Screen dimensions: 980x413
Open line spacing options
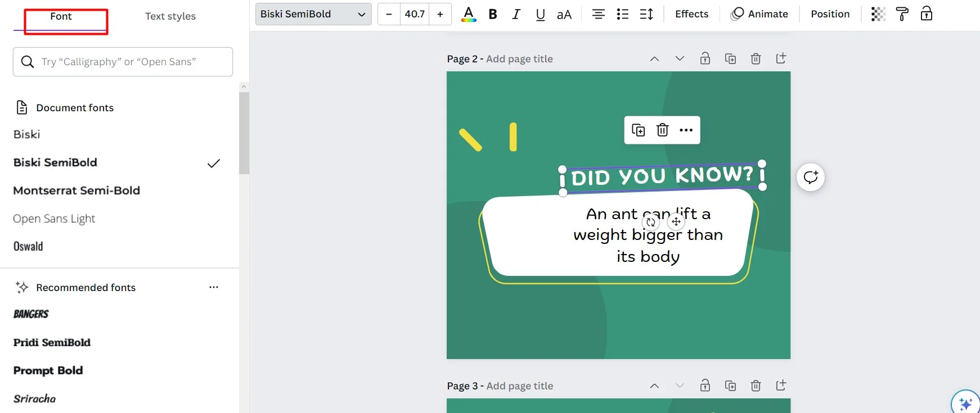pos(646,14)
